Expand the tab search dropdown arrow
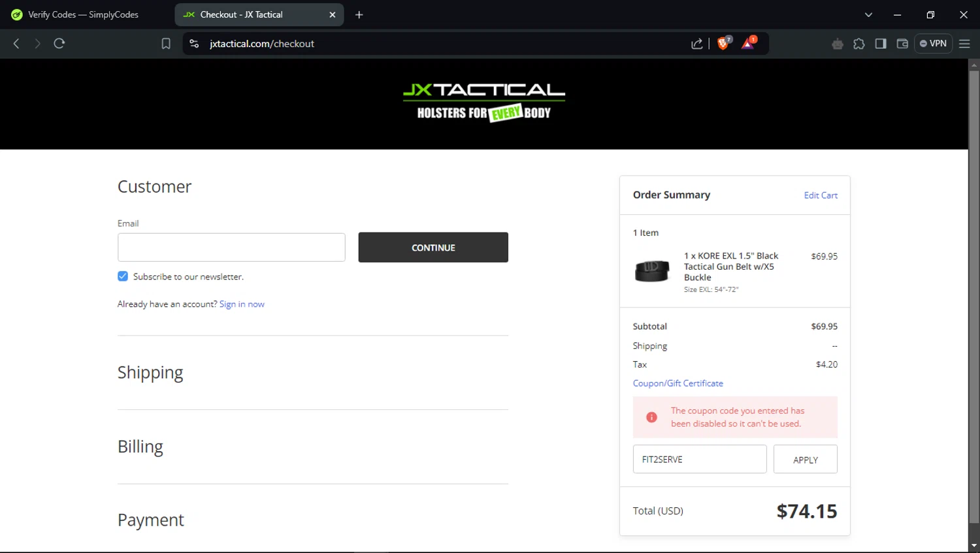The image size is (980, 553). point(868,14)
